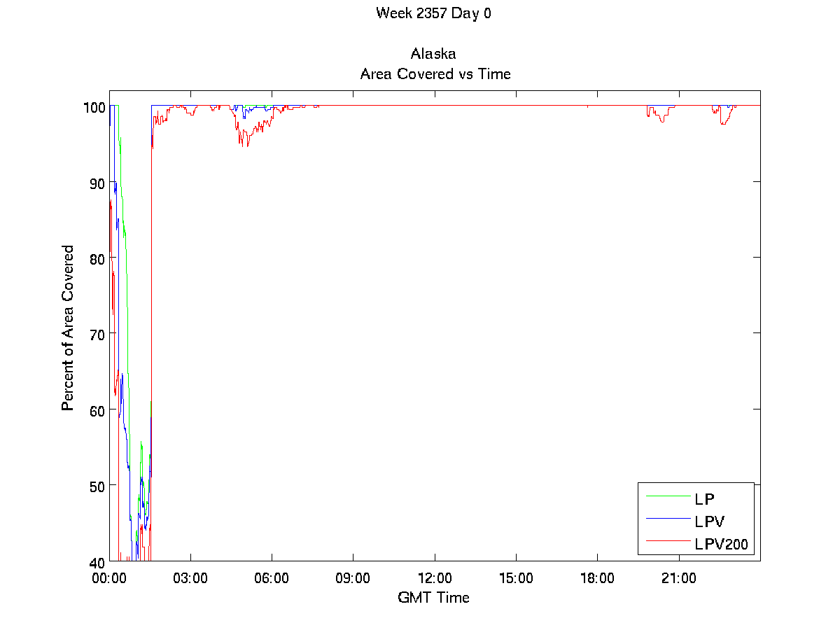Click the 03:00 time tick label
The height and width of the screenshot is (630, 840).
pos(190,579)
